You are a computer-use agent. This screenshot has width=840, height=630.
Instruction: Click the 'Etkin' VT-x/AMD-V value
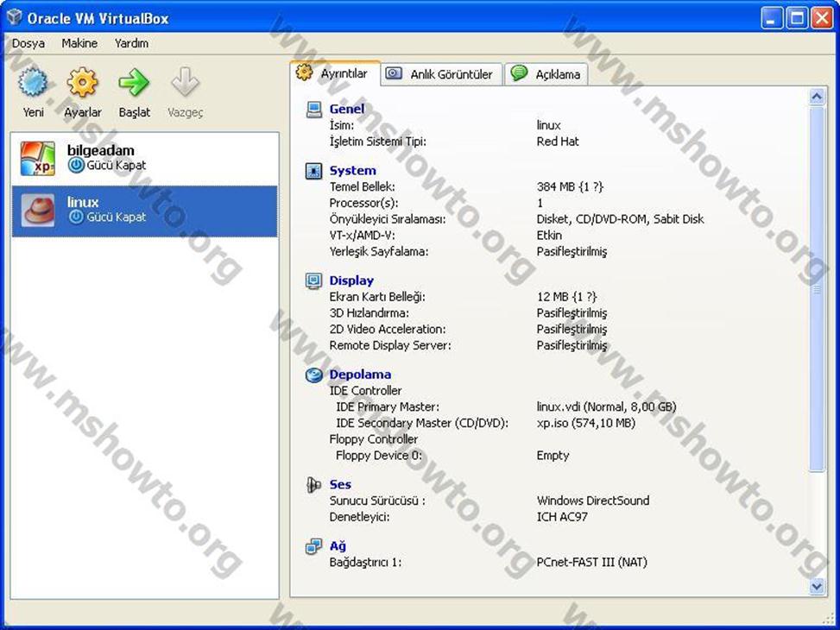pos(549,236)
